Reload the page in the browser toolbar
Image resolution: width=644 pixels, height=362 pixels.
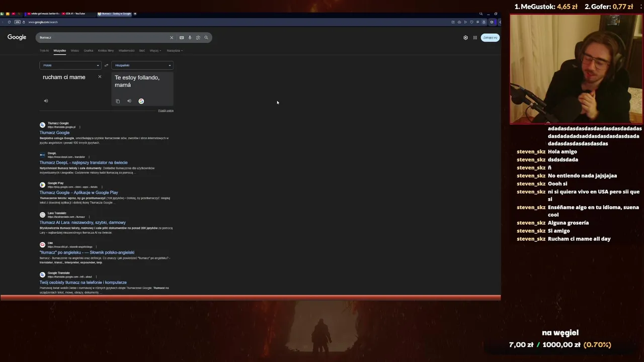[9, 22]
